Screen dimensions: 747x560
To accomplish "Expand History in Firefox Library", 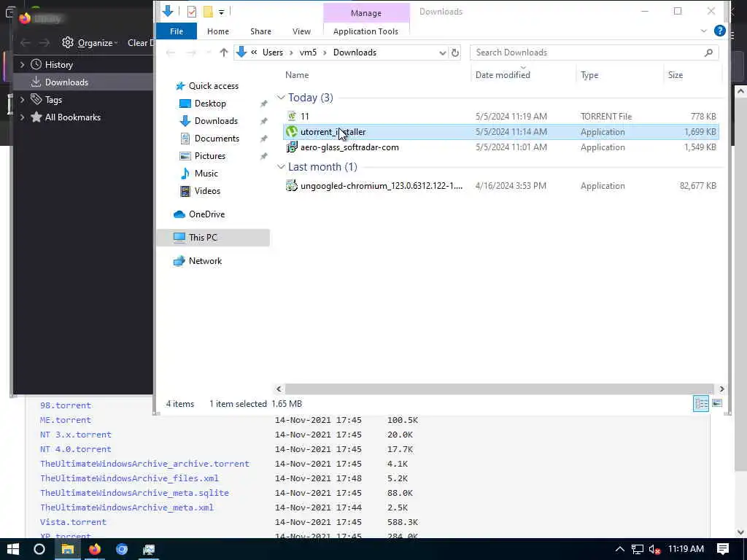I will (x=22, y=64).
